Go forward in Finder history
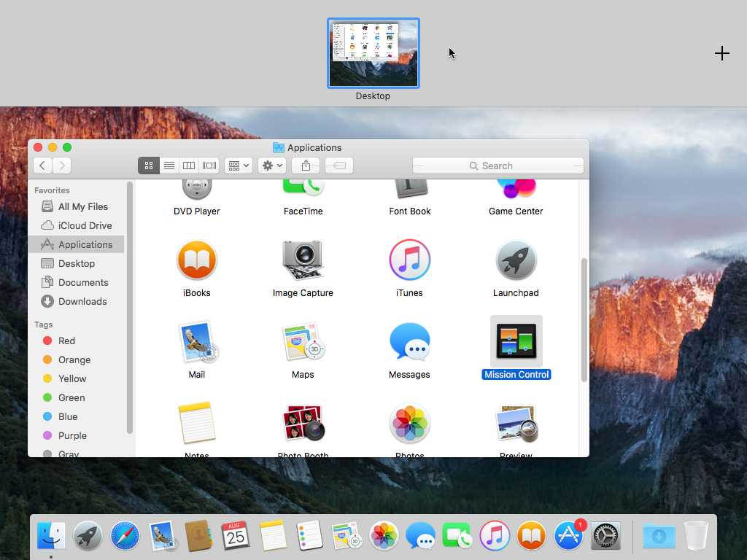Viewport: 747px width, 560px height. (x=62, y=166)
